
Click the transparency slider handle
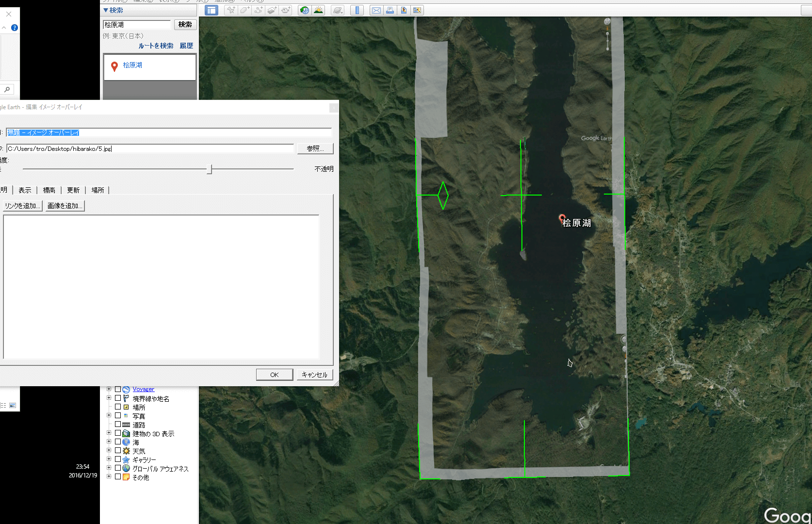point(210,169)
